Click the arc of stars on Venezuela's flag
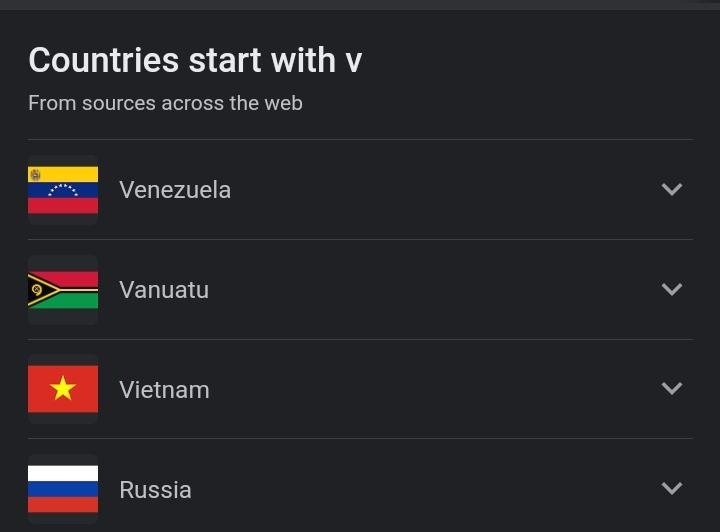The image size is (720, 532). [63, 189]
